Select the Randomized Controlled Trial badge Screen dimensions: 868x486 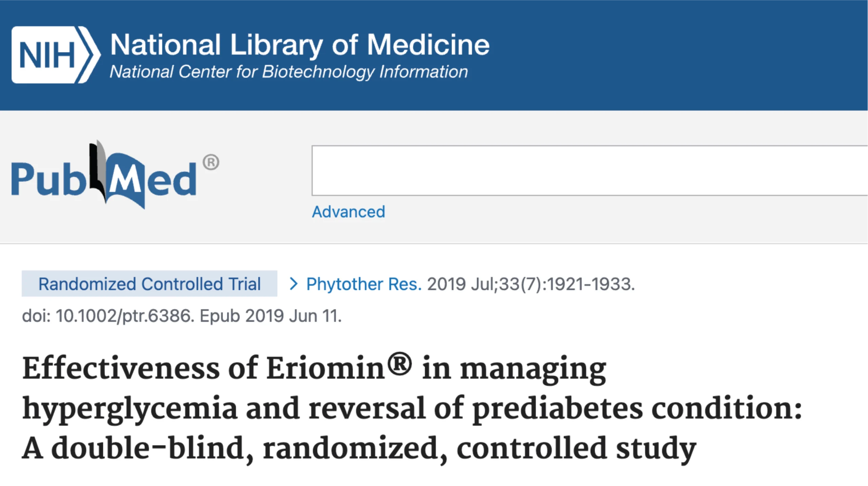tap(150, 284)
